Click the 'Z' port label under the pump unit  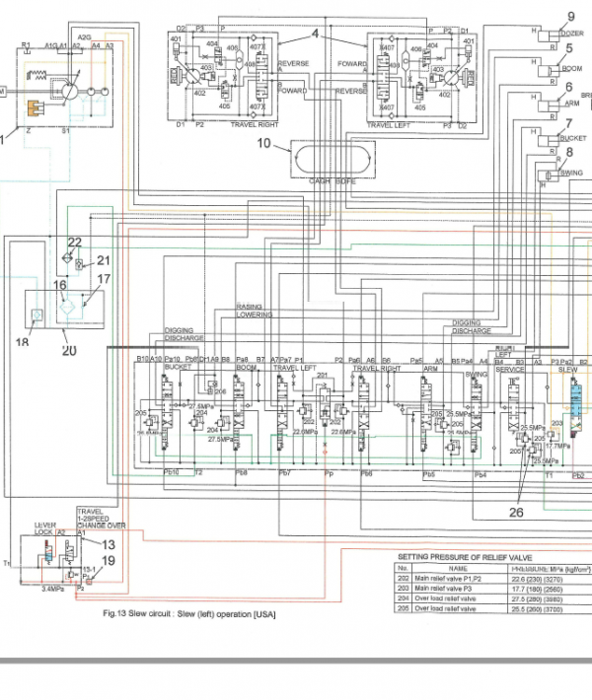29,131
